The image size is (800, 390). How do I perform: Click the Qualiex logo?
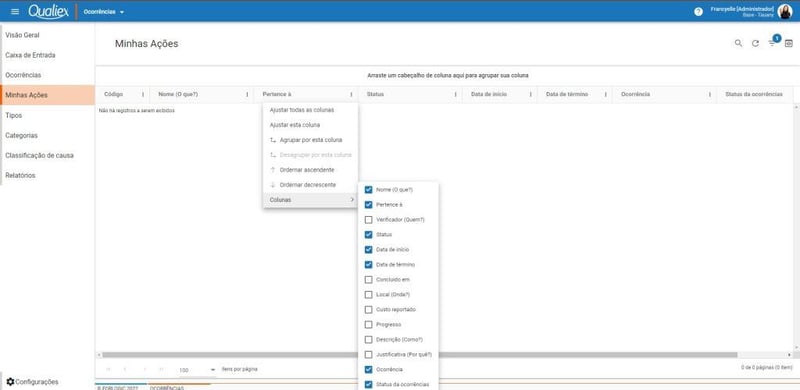pyautogui.click(x=48, y=11)
